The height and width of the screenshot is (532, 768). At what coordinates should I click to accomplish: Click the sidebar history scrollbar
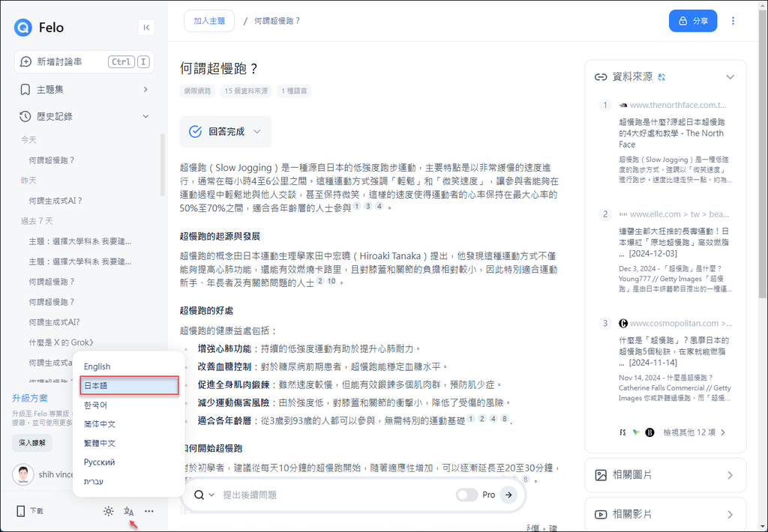tap(162, 166)
